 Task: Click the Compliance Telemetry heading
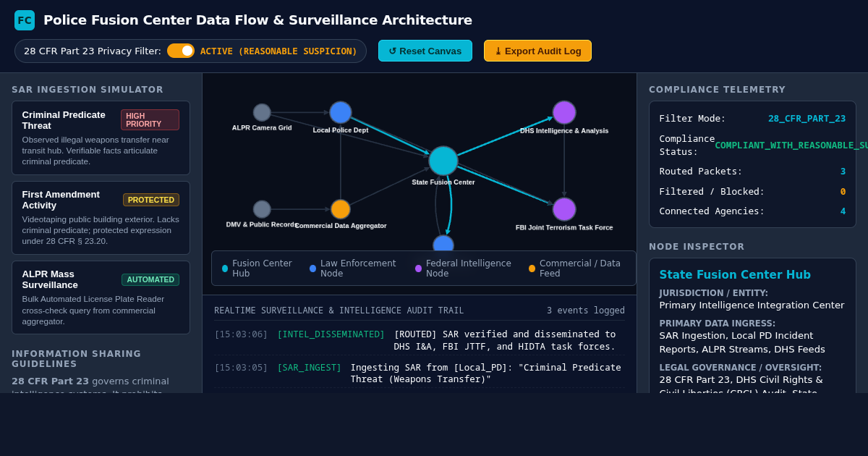(717, 90)
